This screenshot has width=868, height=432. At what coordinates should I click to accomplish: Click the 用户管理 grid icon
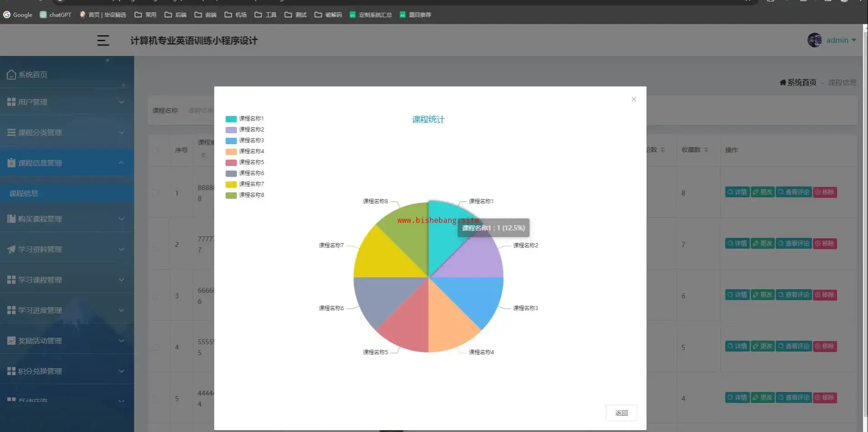(x=11, y=102)
